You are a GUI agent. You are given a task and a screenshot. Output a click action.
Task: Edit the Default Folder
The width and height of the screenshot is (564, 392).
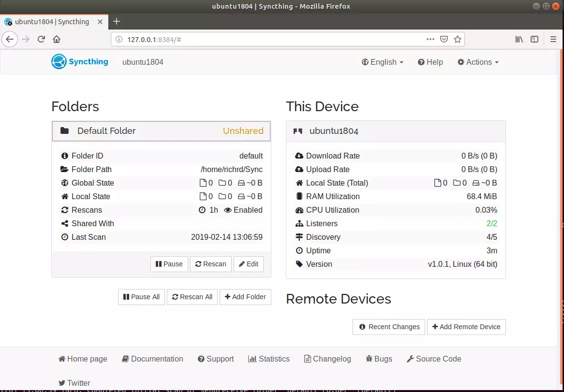249,264
